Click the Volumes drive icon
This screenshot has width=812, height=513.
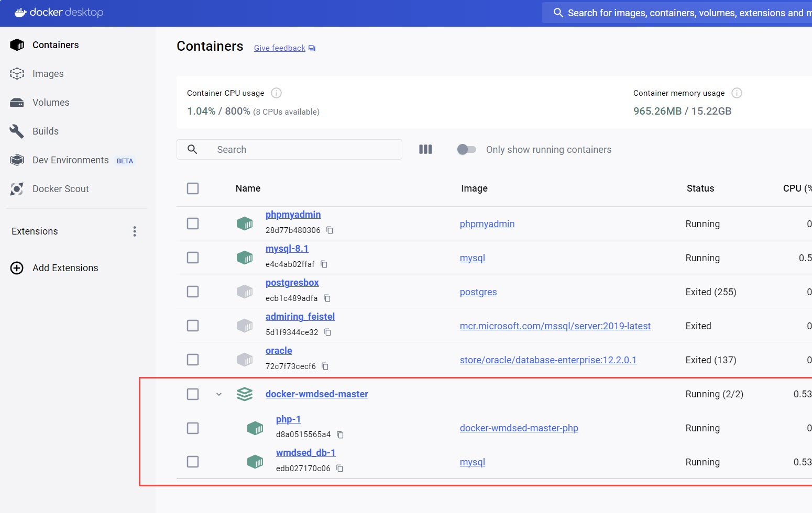click(x=17, y=103)
